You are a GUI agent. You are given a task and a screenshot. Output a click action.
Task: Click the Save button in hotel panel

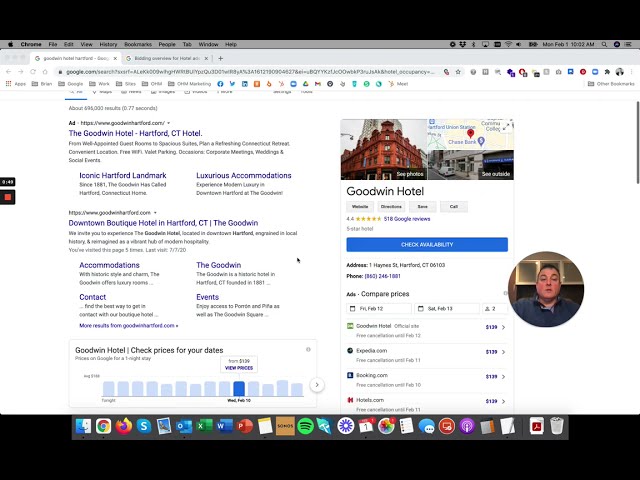pyautogui.click(x=422, y=207)
